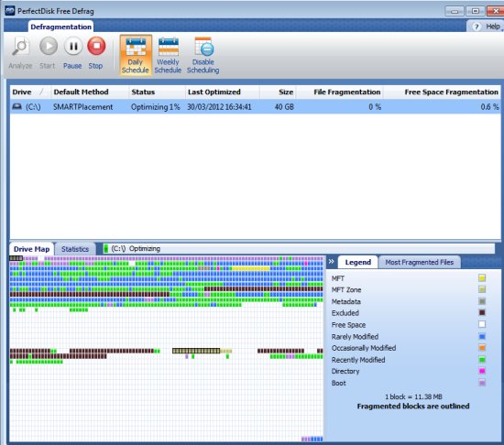Click the 'Optimizing 1%' status cell
The image size is (504, 445).
coord(155,107)
